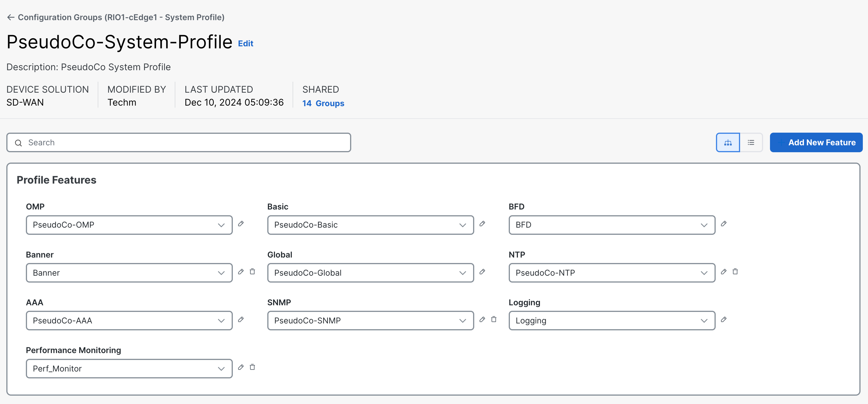Edit the PseudoCo-OMP feature with pencil icon
Viewport: 868px width, 404px height.
click(241, 224)
